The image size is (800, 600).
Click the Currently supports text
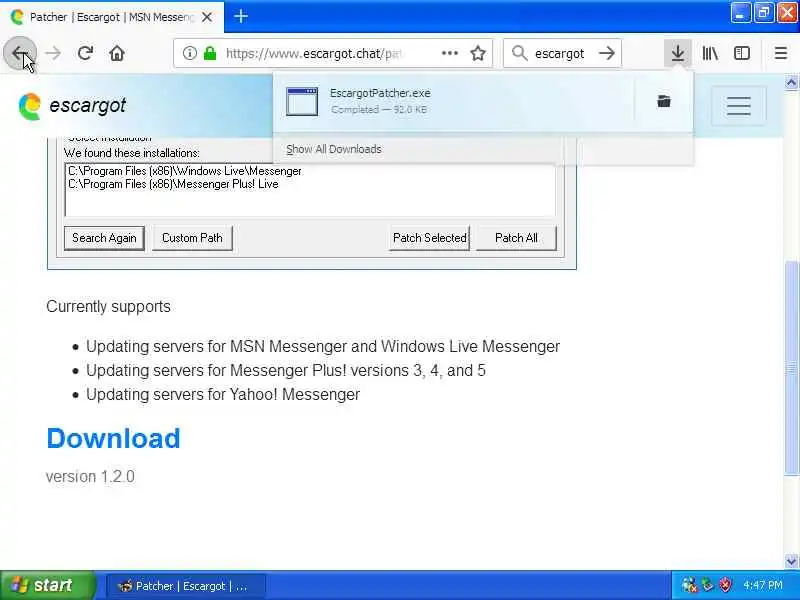[x=108, y=307]
